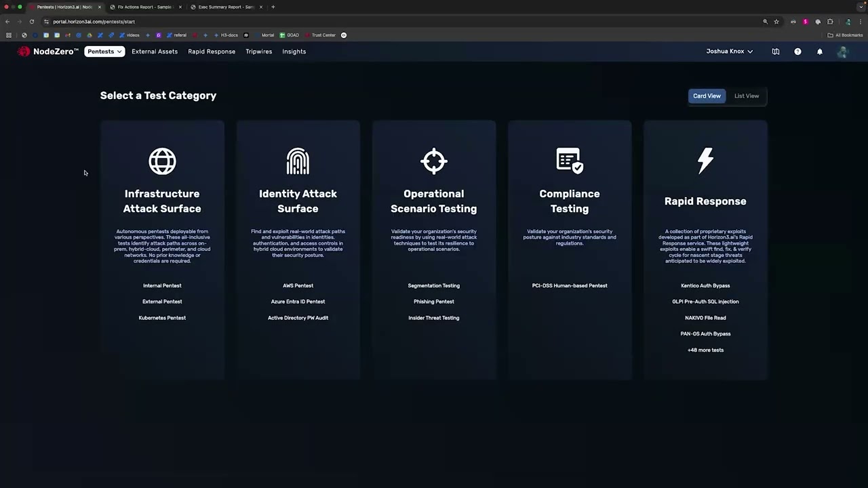
Task: Select Internal Pentest
Action: (x=162, y=286)
